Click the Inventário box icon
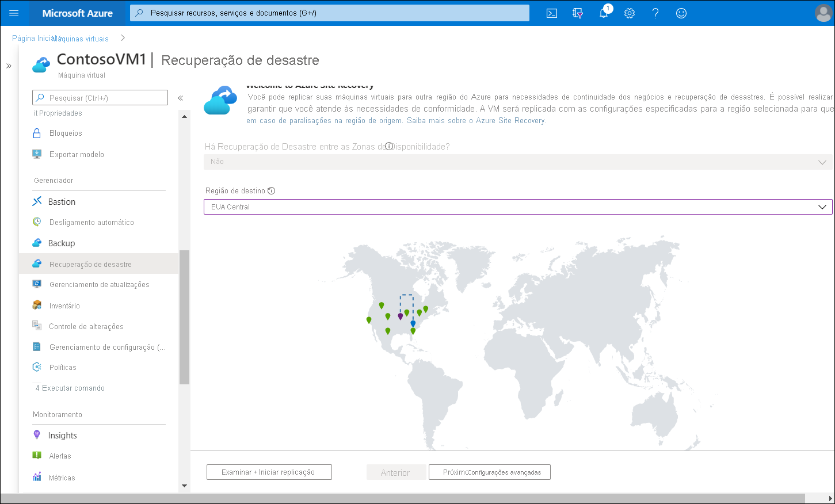 [x=37, y=306]
